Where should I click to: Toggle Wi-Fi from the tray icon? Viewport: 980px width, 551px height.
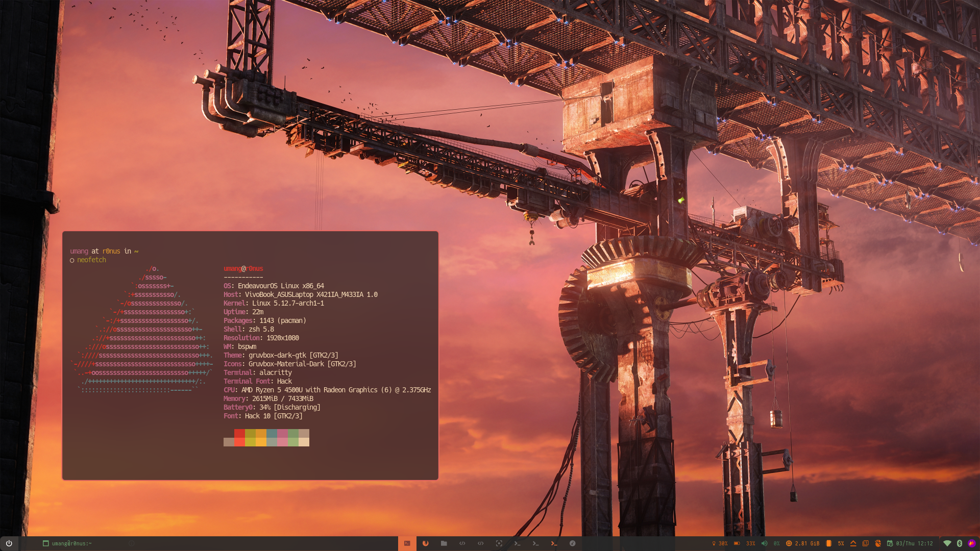pyautogui.click(x=947, y=543)
